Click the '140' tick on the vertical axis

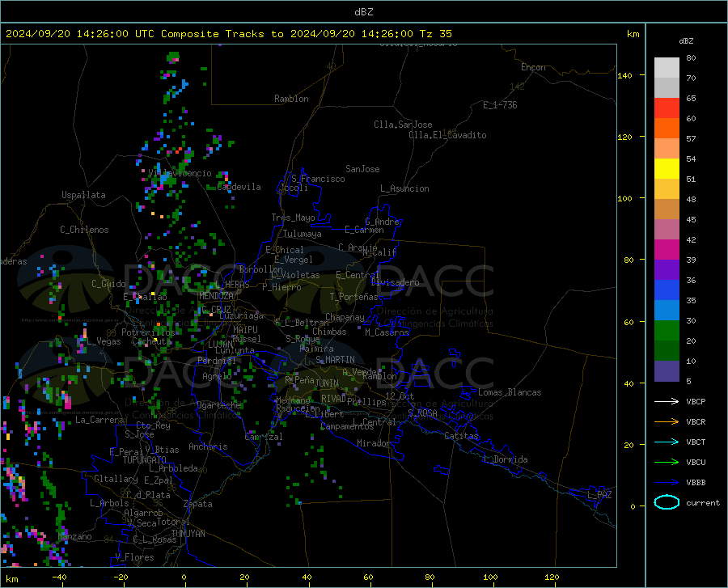click(624, 75)
